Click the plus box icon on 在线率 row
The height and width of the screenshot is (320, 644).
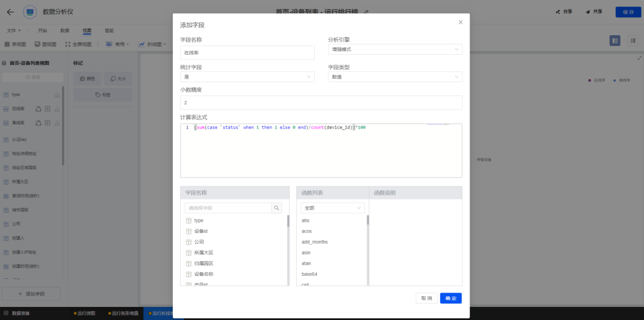pyautogui.click(x=48, y=109)
